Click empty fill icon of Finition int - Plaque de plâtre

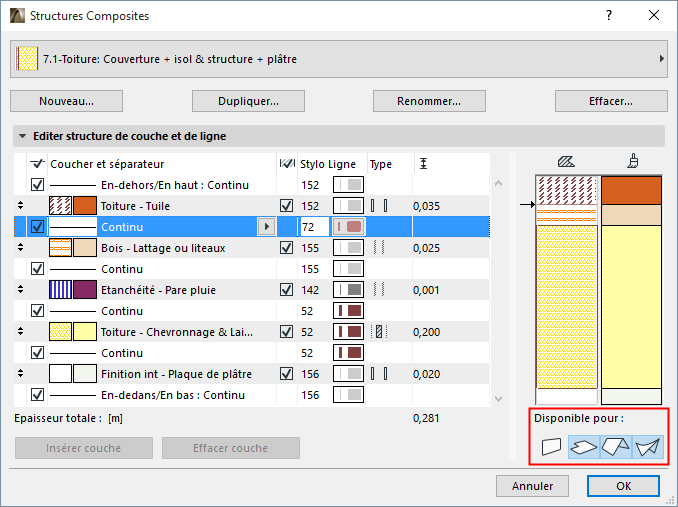[61, 373]
